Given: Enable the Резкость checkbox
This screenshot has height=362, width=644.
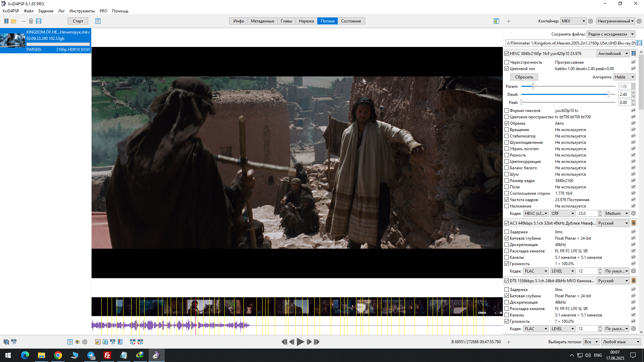Looking at the screenshot, I should 507,155.
